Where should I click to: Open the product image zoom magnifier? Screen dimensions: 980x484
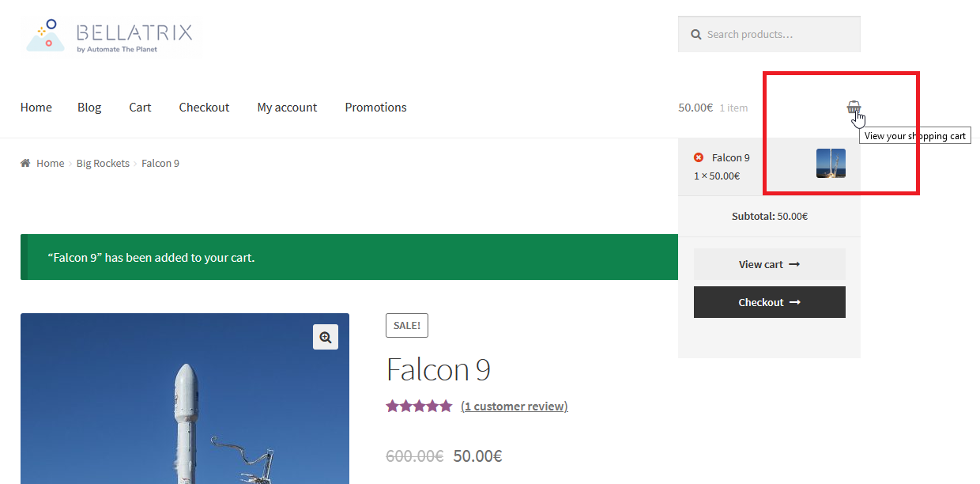[x=325, y=337]
